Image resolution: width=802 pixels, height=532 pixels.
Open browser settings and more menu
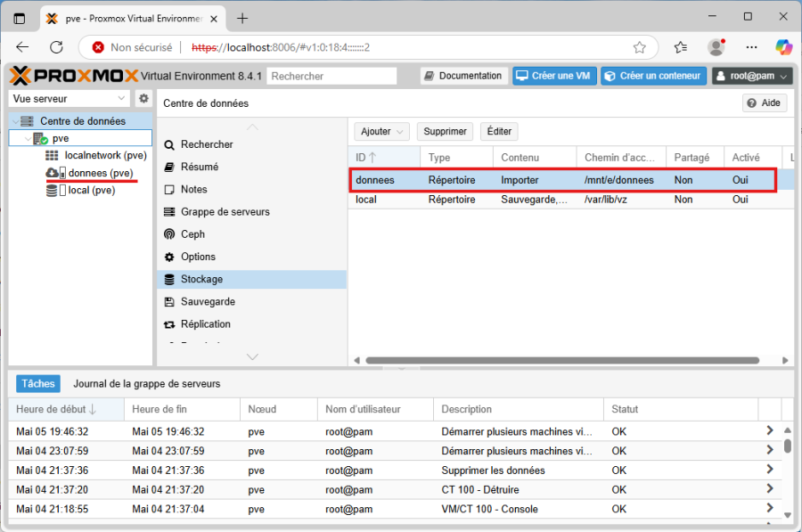(x=751, y=47)
